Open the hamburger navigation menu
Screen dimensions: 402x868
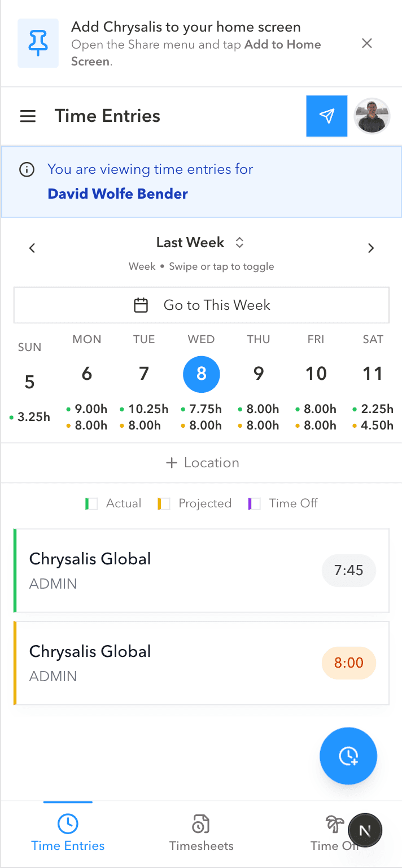(28, 116)
